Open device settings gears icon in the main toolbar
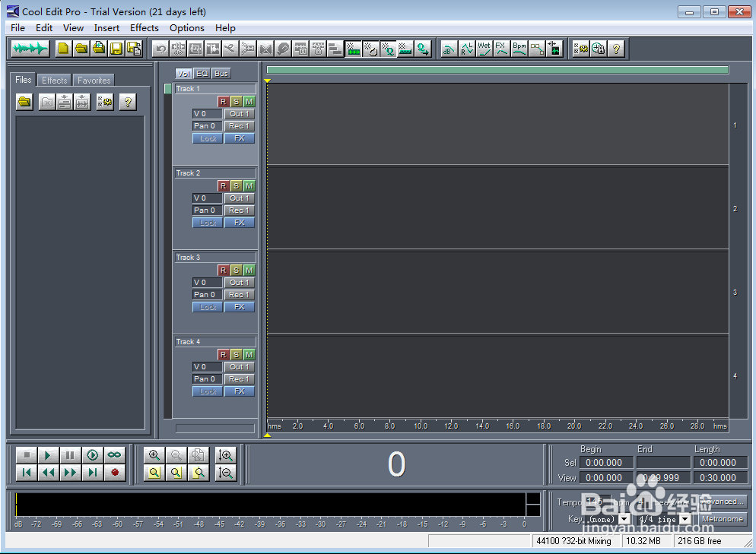Viewport: 756px width, 554px height. click(x=580, y=49)
